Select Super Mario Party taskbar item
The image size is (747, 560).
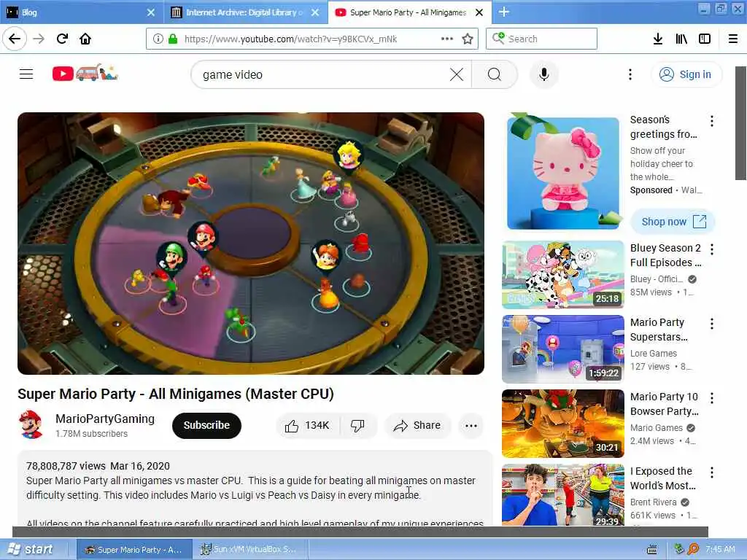pos(134,550)
